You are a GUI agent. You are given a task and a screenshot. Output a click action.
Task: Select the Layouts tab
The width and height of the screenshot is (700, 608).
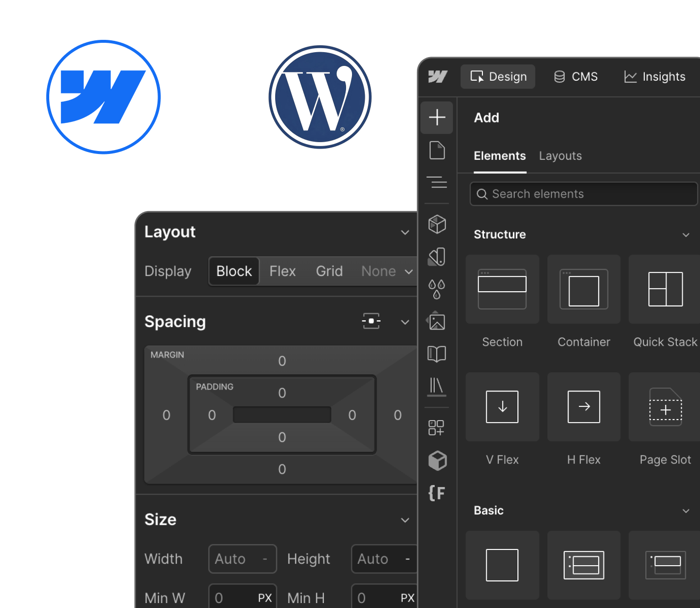tap(560, 156)
